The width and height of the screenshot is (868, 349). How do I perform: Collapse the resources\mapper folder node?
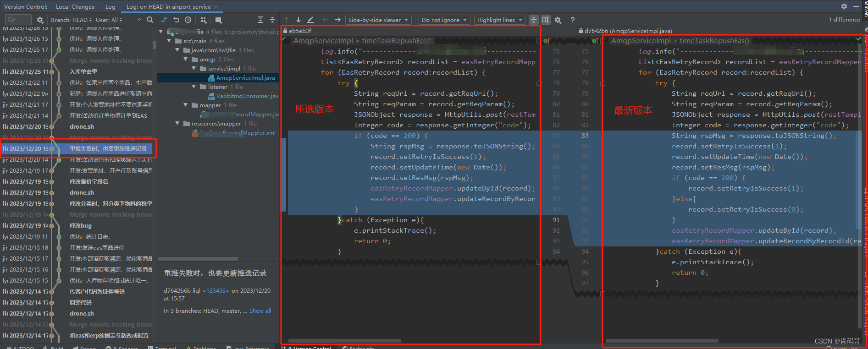tap(177, 124)
